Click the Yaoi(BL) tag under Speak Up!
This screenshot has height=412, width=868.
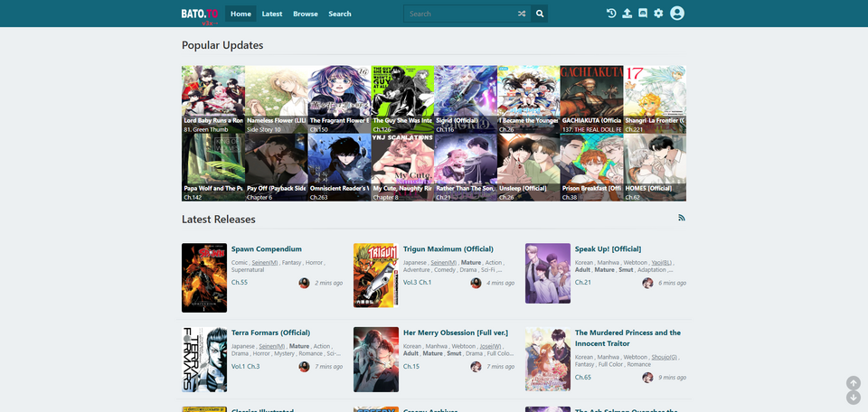coord(663,263)
